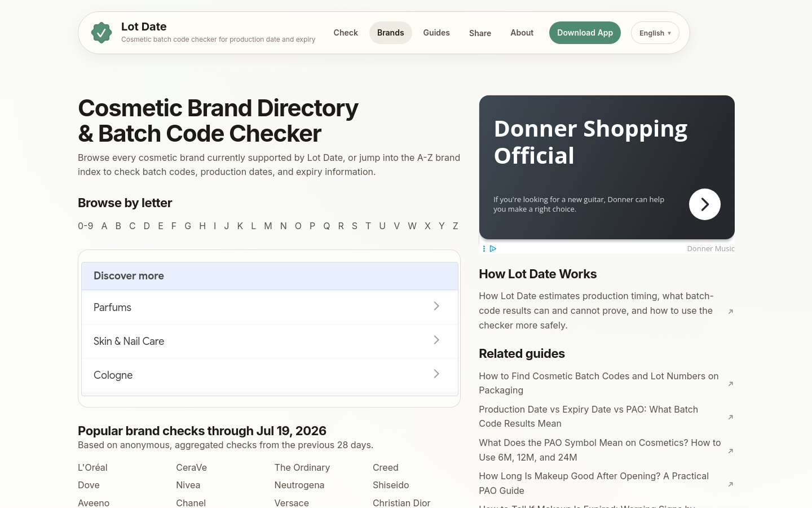Screen dimensions: 812x508
Task: Jump to letter W brands
Action: [x=412, y=226]
